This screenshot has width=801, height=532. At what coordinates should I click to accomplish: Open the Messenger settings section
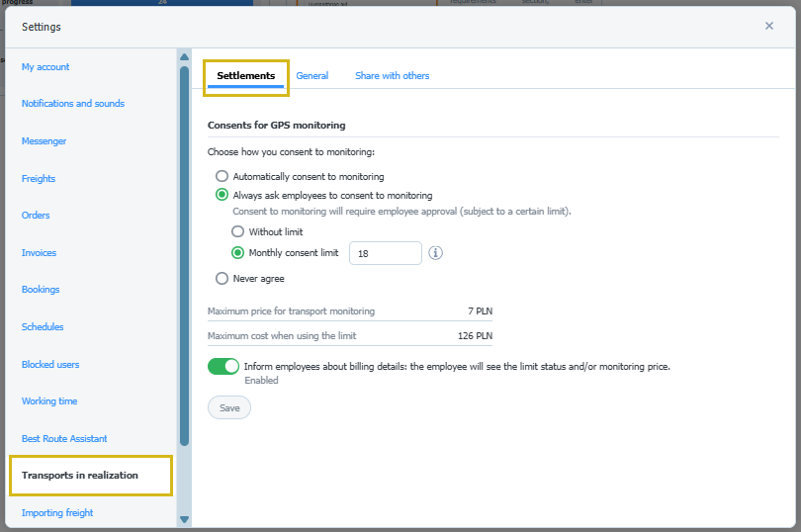click(x=44, y=141)
